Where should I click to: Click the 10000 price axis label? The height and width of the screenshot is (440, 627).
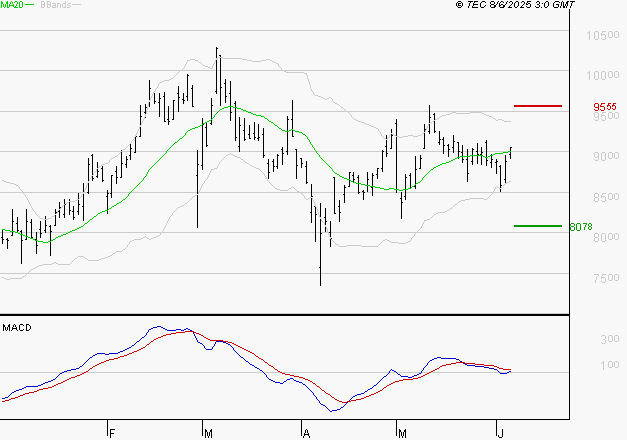coord(603,75)
